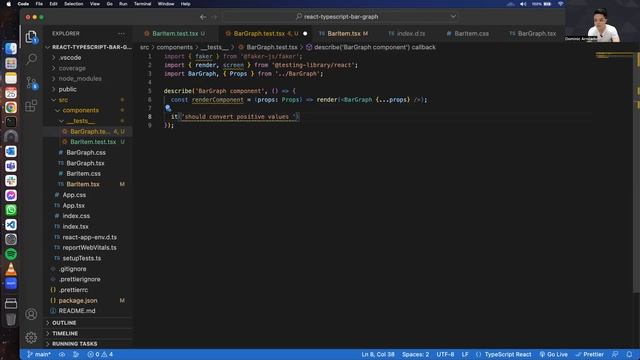
Task: Open the Selection menu
Action: pos(73,4)
